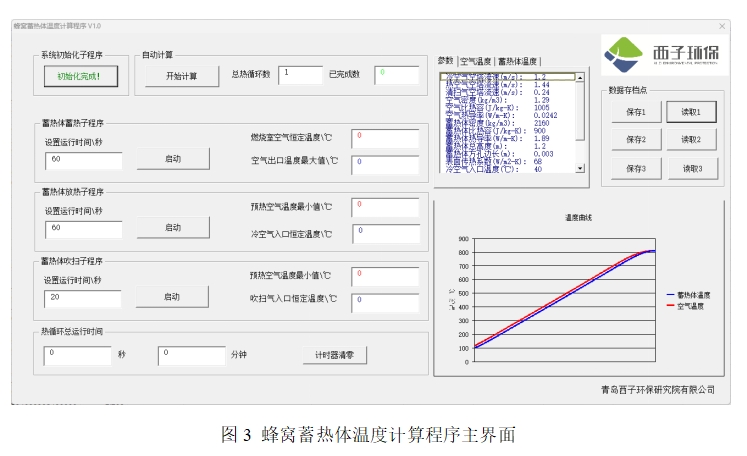Click the 冷空气入口恒定温度 field
Image resolution: width=747 pixels, height=456 pixels.
(386, 234)
